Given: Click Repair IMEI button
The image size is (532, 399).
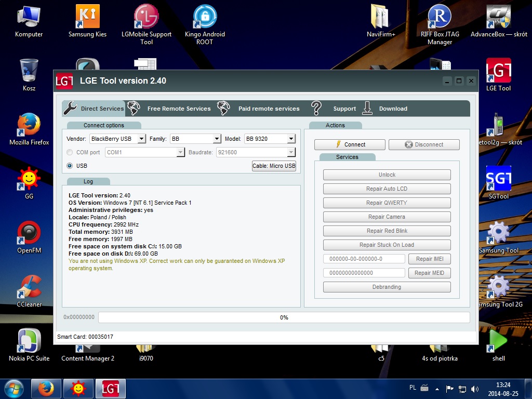Looking at the screenshot, I should click(430, 259).
